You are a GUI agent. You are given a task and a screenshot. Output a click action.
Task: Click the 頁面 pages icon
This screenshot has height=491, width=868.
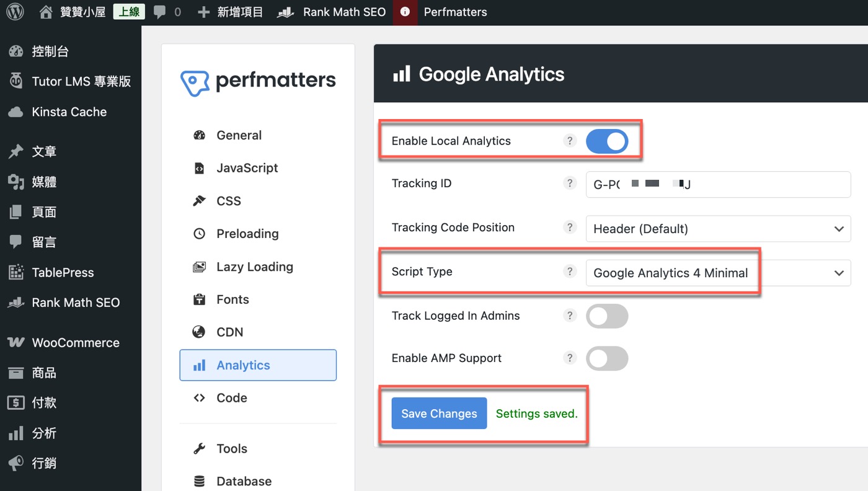coord(16,212)
